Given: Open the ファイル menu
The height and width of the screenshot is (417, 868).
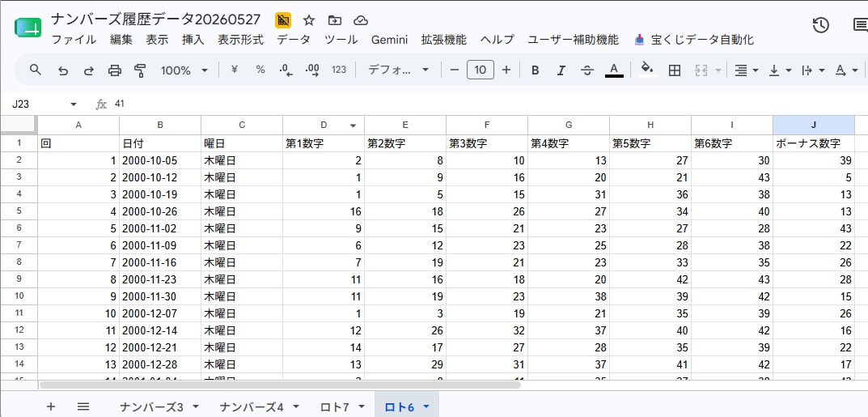Looking at the screenshot, I should point(74,40).
